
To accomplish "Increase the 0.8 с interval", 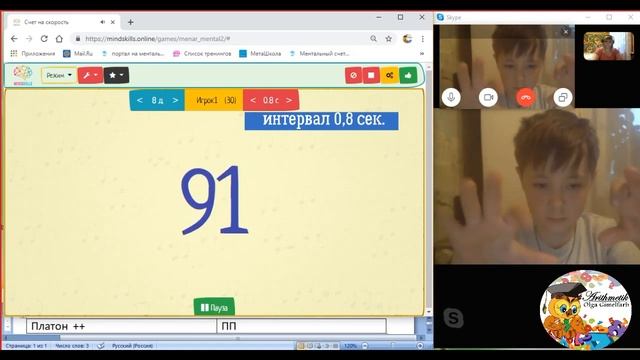I will point(289,100).
